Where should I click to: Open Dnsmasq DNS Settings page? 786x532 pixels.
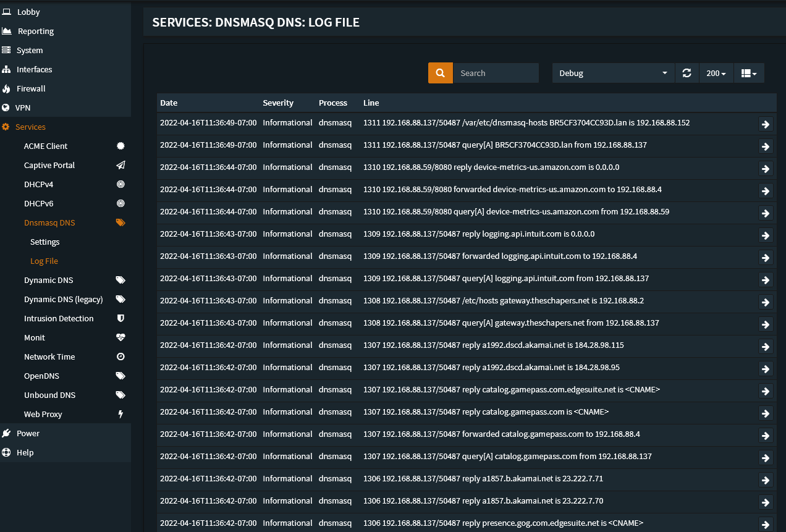click(45, 242)
